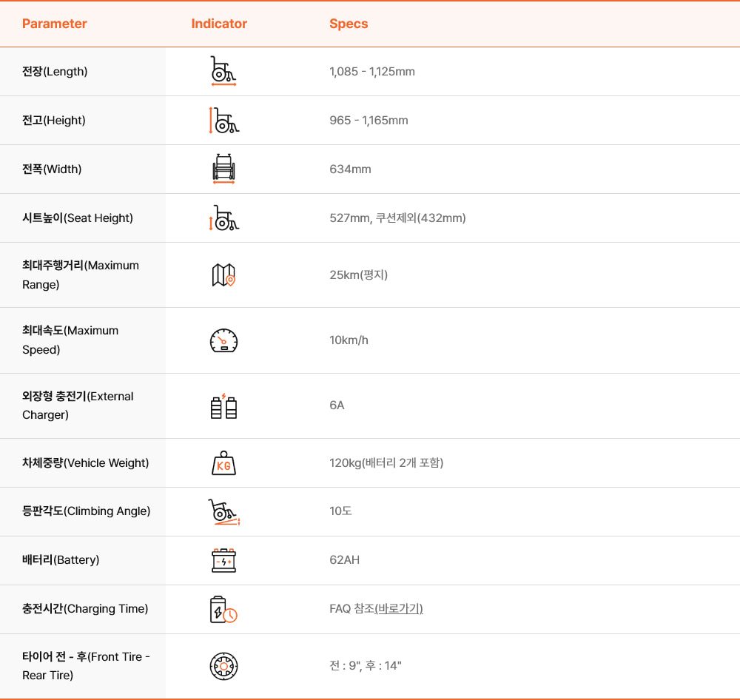This screenshot has height=700, width=740.
Task: Select the 외장형 충전기(External Charger) label
Action: click(x=78, y=405)
